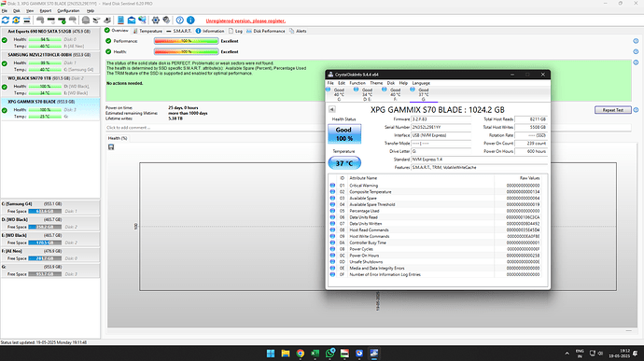Click the refresh icon with yellow disk
The height and width of the screenshot is (361, 644).
(16, 20)
